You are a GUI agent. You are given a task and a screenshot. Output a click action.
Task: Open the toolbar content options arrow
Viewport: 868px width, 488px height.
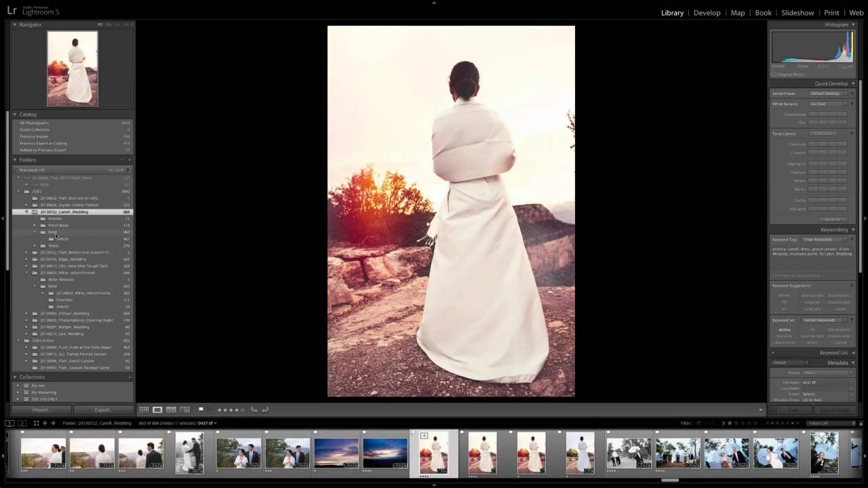[760, 409]
